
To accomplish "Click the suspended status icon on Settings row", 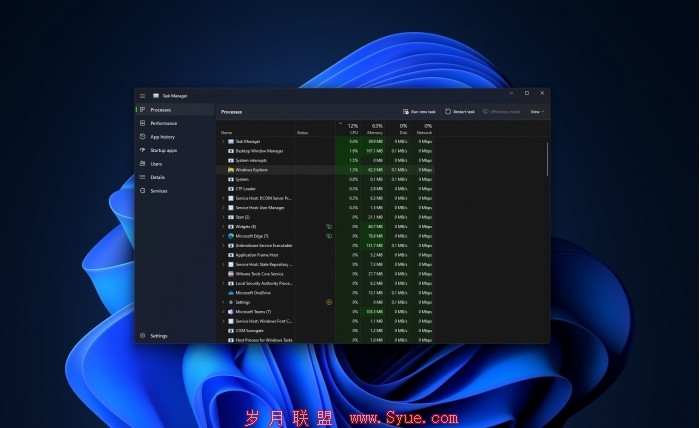I will (x=329, y=302).
